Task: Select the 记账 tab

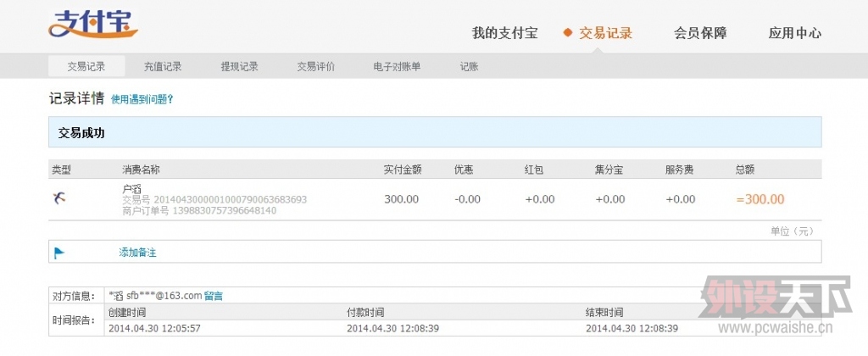Action: [469, 66]
